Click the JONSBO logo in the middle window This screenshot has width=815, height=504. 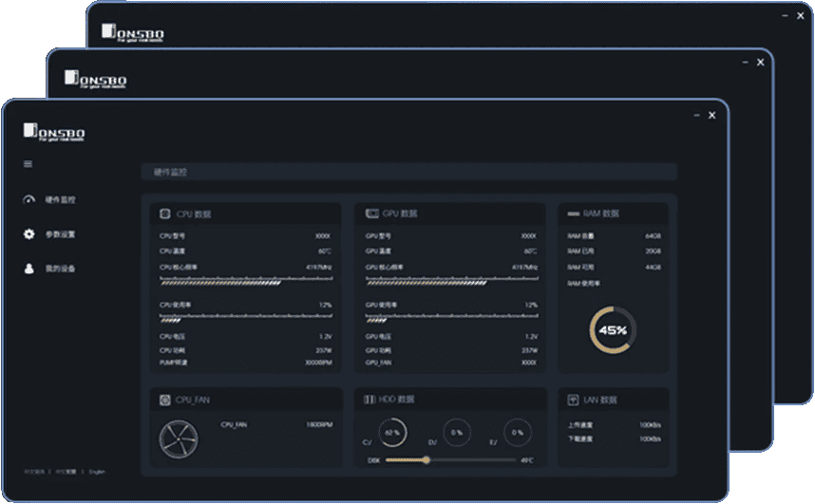click(96, 80)
